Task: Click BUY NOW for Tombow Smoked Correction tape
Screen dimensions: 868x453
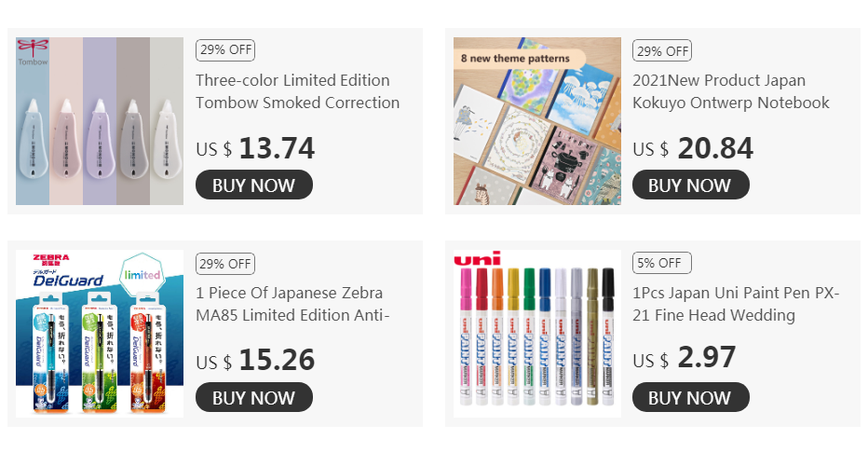Action: tap(254, 185)
